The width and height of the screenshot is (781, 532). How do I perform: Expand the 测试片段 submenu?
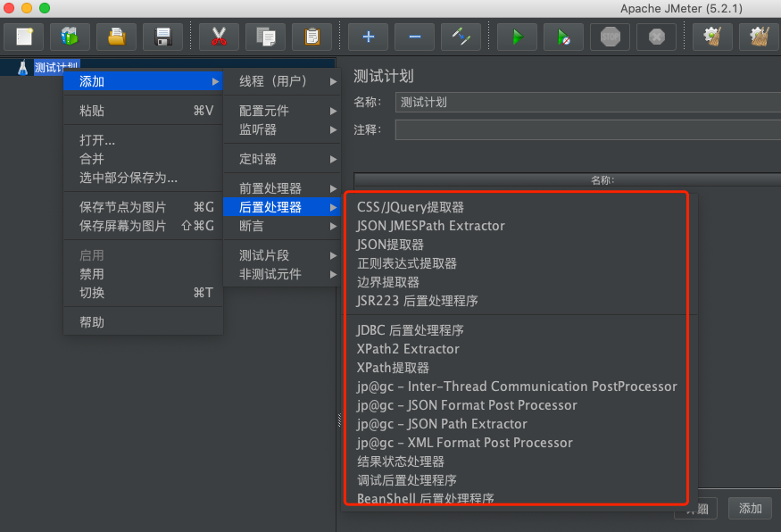(x=282, y=255)
